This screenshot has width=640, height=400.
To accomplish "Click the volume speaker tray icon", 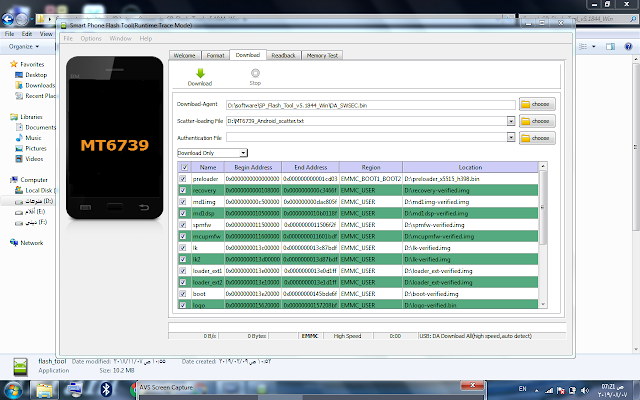I will (x=585, y=390).
